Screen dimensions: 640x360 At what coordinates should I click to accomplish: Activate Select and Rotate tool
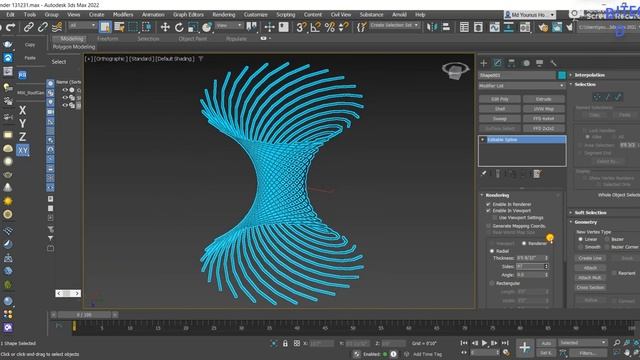pos(179,27)
